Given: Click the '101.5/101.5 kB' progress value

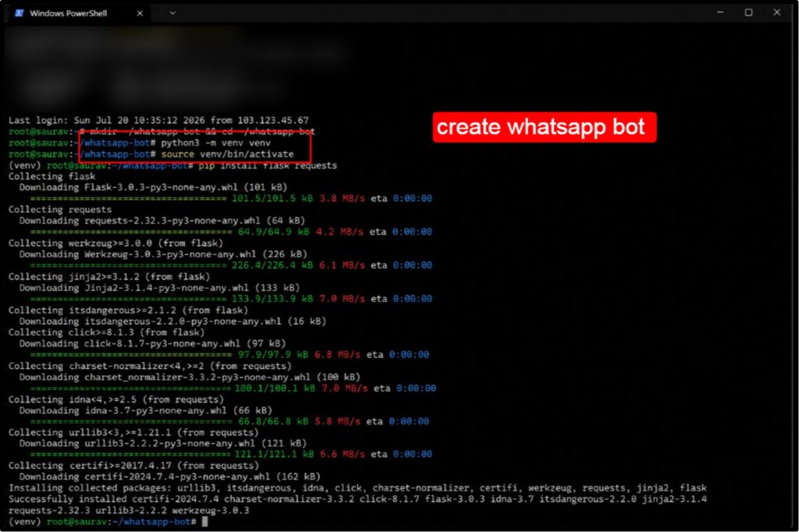Looking at the screenshot, I should (272, 198).
